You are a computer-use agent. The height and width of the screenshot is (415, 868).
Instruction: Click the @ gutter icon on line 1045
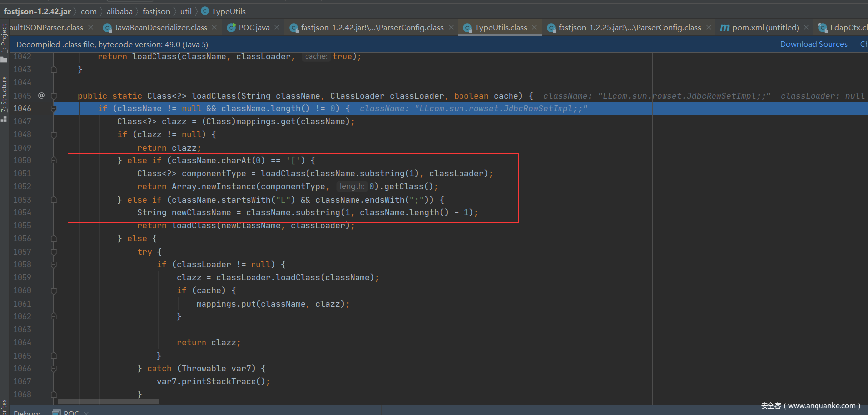(42, 95)
